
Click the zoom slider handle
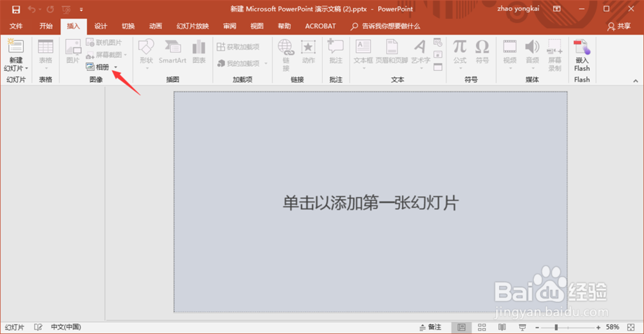[x=556, y=328]
